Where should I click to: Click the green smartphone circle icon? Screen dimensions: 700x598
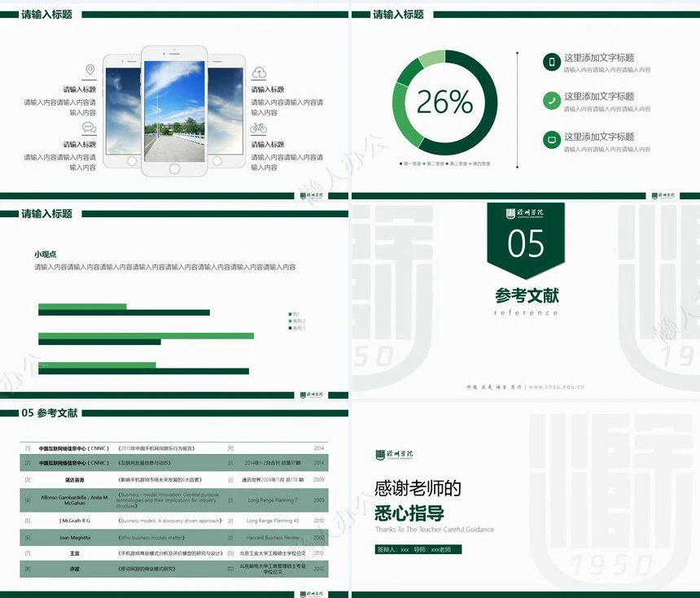point(551,62)
